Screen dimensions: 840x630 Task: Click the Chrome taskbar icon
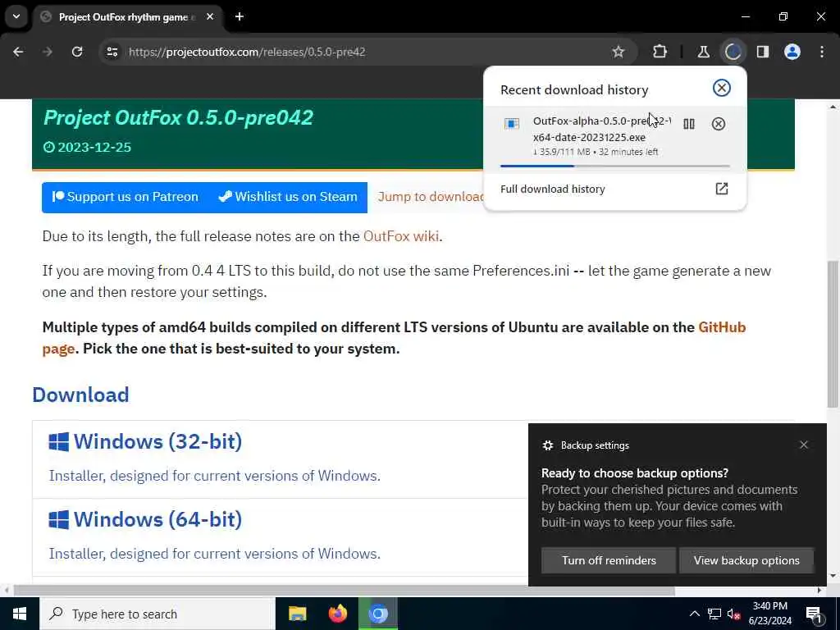pos(378,614)
